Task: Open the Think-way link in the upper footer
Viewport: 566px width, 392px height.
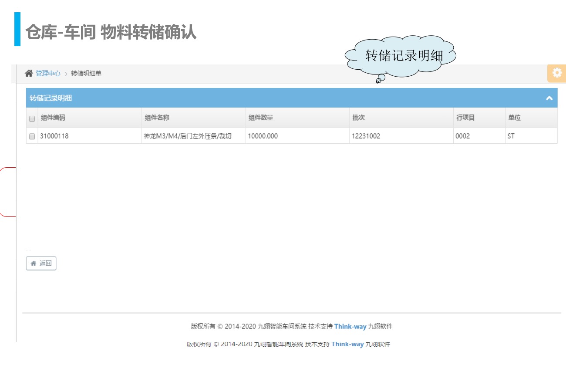Action: pyautogui.click(x=350, y=327)
